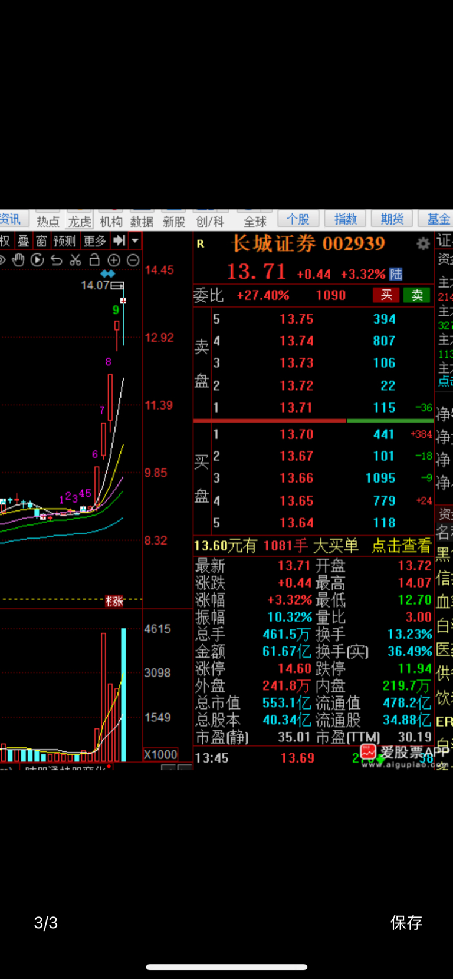Image resolution: width=453 pixels, height=980 pixels.
Task: Click the blue diamond marker above chart
Action: click(x=108, y=273)
